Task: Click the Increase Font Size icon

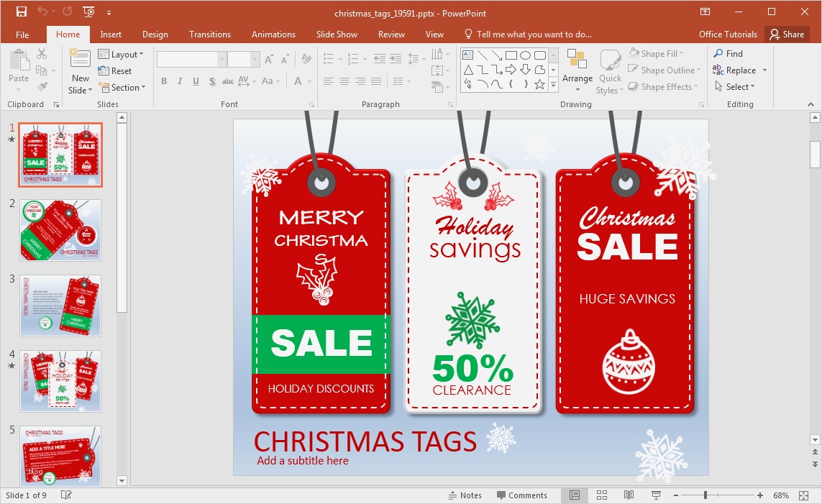Action: (x=269, y=59)
